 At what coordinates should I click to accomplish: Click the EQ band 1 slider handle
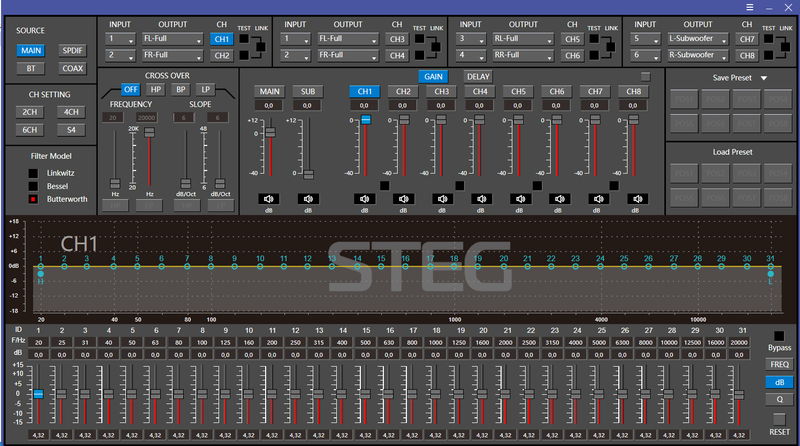[38, 394]
